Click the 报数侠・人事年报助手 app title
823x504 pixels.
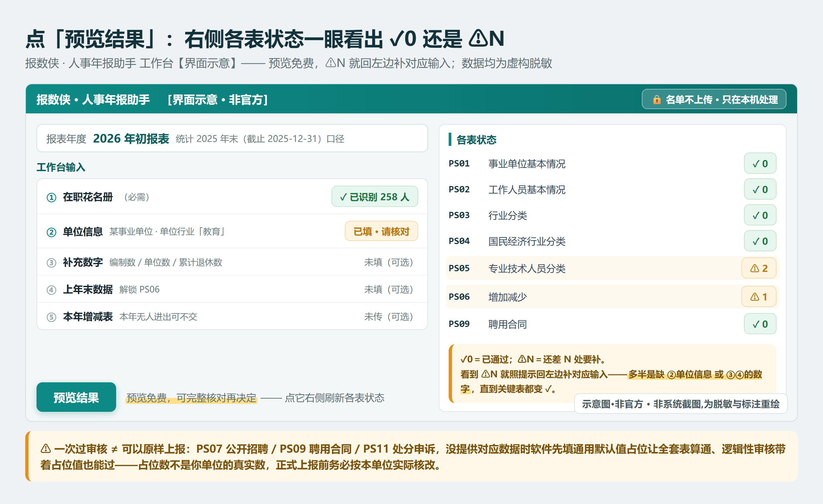click(x=93, y=99)
